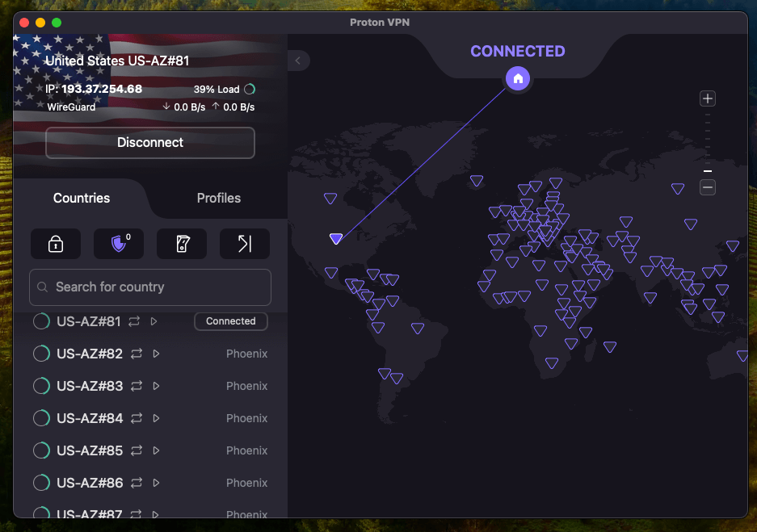Screen dimensions: 757x532
Task: Click the streaming play icon for US-AZ#85
Action: [x=156, y=450]
